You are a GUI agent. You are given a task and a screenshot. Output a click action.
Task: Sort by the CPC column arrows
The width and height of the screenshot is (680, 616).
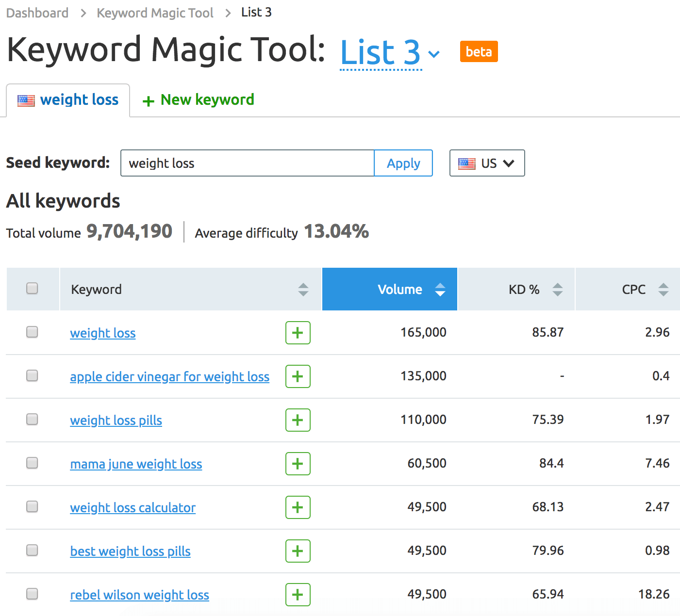point(663,290)
